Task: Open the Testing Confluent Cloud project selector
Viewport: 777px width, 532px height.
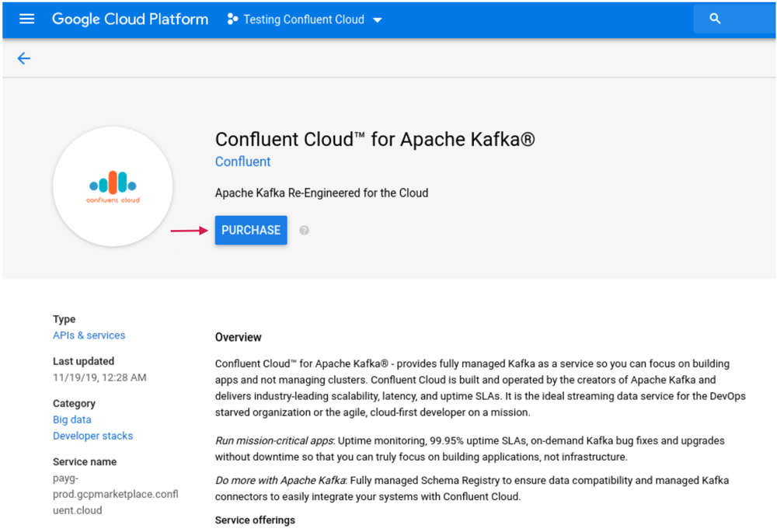Action: [x=305, y=19]
